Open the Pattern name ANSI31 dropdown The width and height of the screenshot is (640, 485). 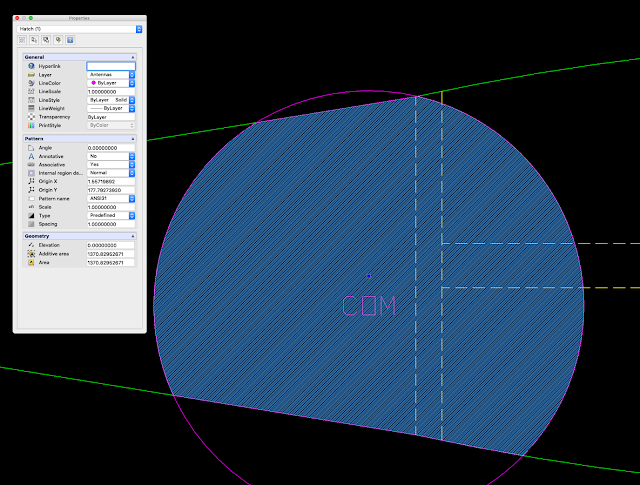pos(111,198)
